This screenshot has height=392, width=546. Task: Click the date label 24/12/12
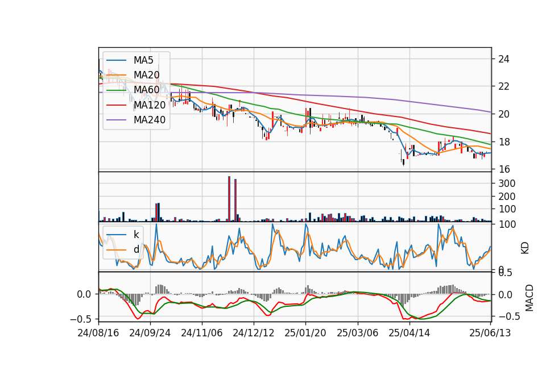tap(254, 333)
